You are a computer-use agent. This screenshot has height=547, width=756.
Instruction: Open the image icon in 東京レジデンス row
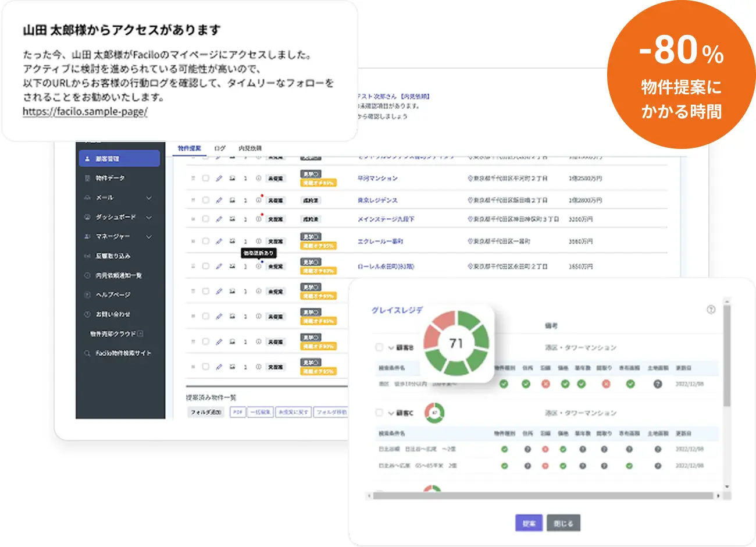tap(233, 200)
